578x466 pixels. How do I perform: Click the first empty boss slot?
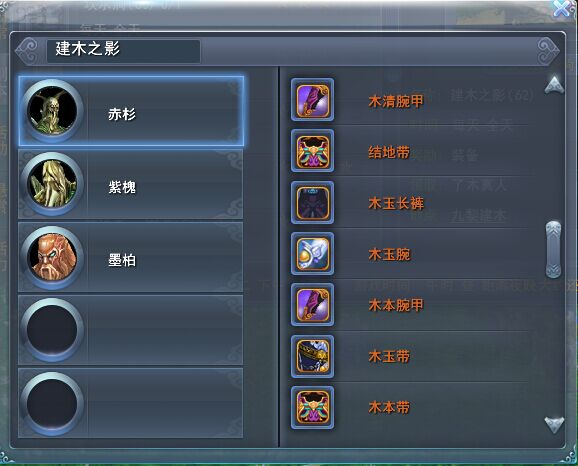[x=130, y=330]
